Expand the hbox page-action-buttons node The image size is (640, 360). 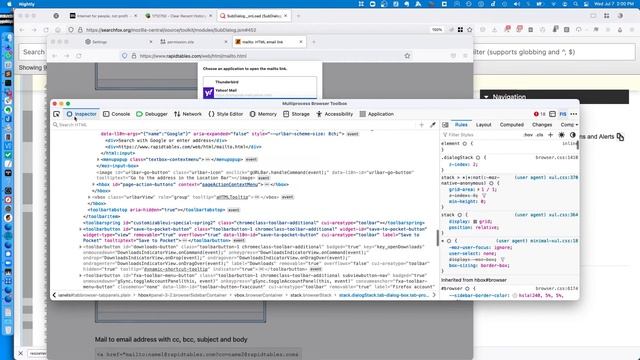(x=93, y=184)
